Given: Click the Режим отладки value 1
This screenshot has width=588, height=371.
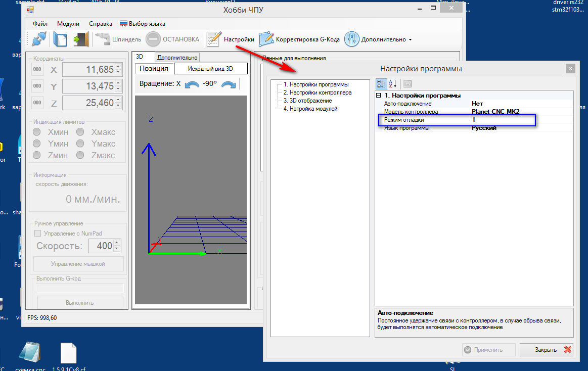Looking at the screenshot, I should click(x=474, y=120).
